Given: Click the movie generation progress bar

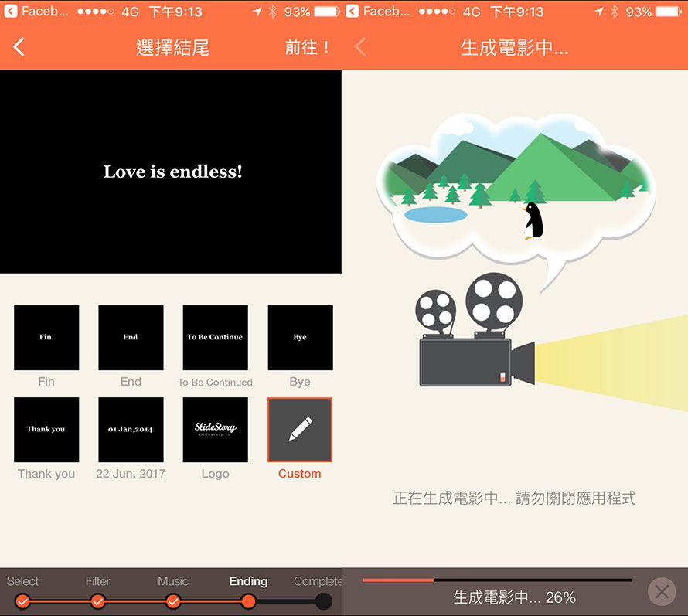Looking at the screenshot, I should point(497,580).
